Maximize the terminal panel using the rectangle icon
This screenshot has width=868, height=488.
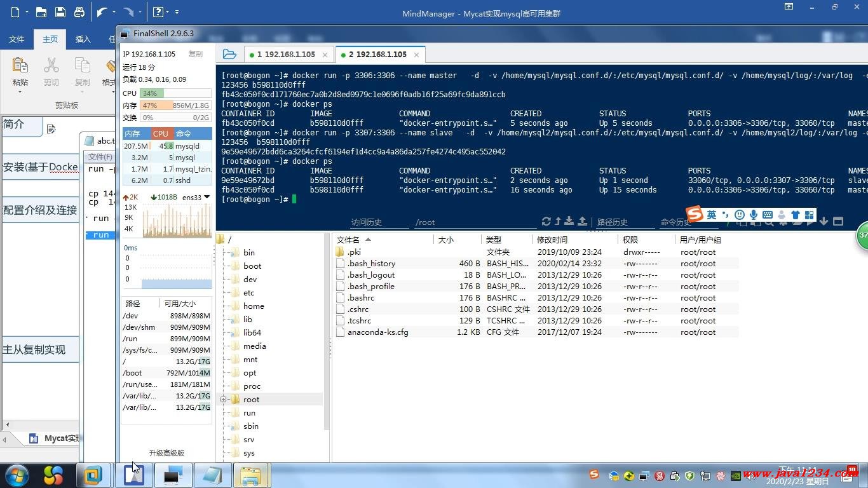838,221
